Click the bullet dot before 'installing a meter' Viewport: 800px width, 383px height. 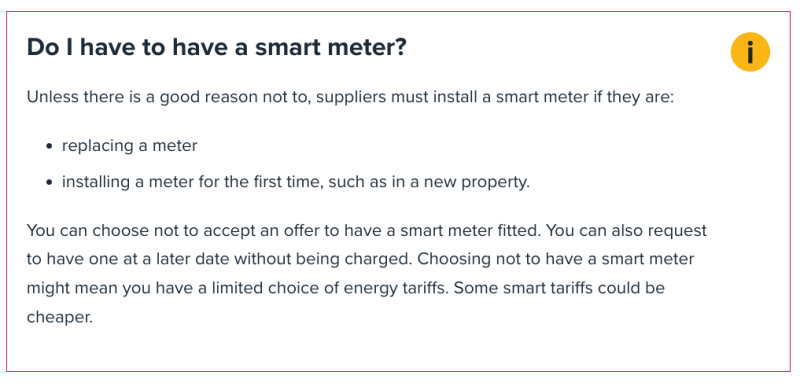tap(49, 183)
